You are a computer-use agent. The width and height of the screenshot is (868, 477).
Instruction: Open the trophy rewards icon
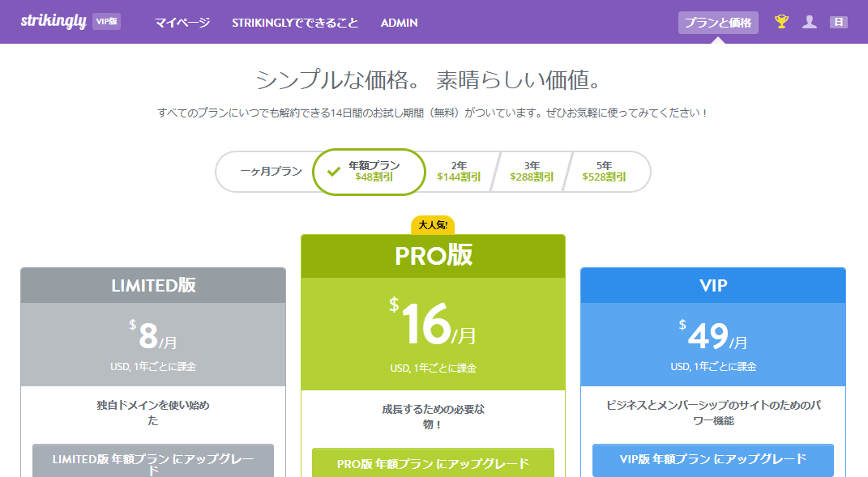[781, 22]
